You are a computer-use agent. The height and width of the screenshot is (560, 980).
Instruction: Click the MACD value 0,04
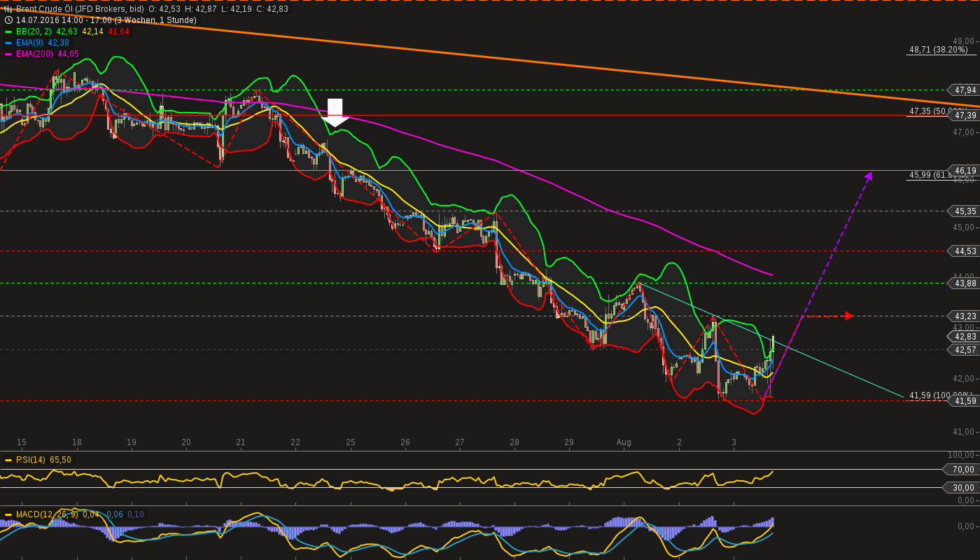90,514
